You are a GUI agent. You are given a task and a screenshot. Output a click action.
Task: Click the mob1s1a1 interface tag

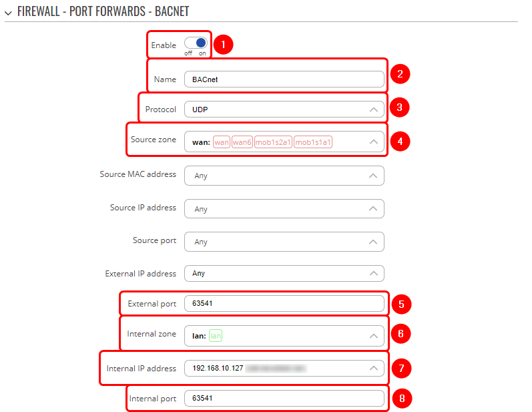tap(313, 142)
